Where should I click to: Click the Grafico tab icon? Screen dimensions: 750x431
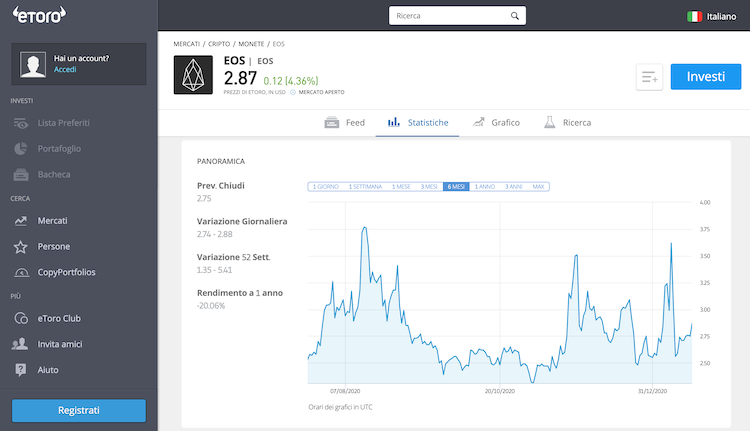coord(479,122)
